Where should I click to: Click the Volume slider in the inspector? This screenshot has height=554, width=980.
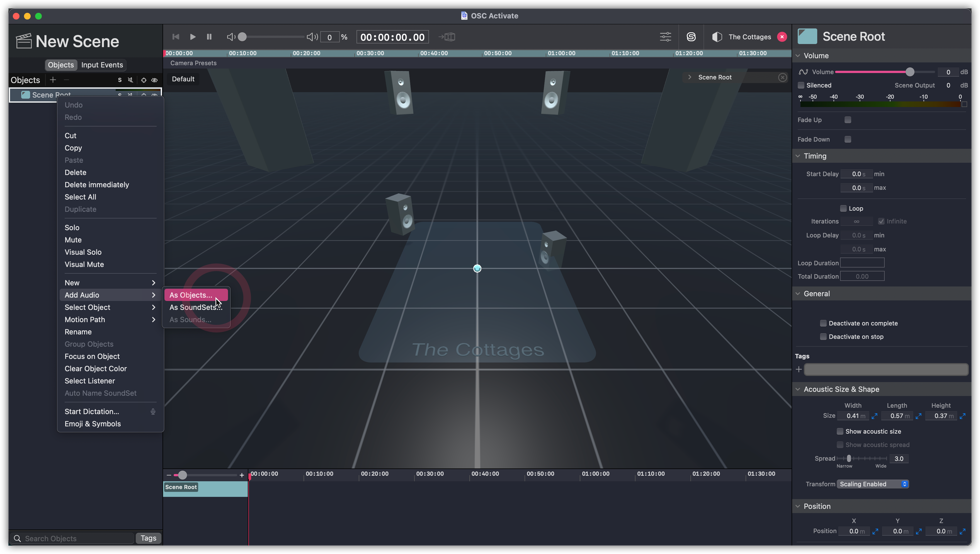[x=885, y=72]
